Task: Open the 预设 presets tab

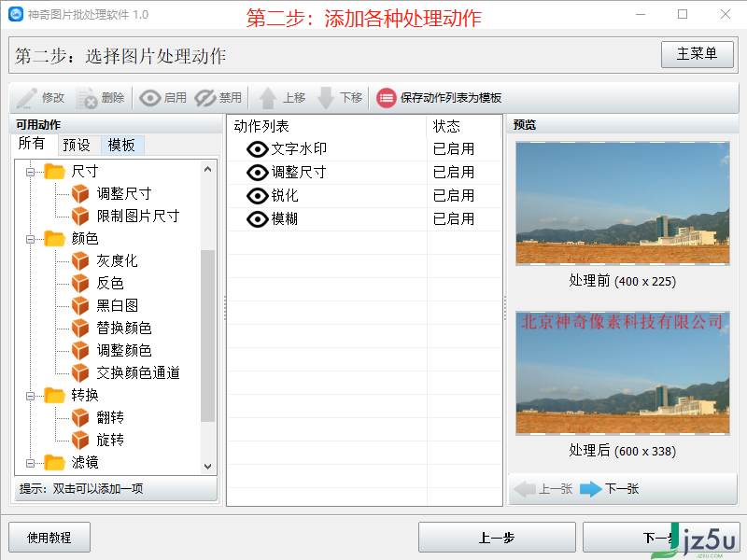Action: coord(78,145)
